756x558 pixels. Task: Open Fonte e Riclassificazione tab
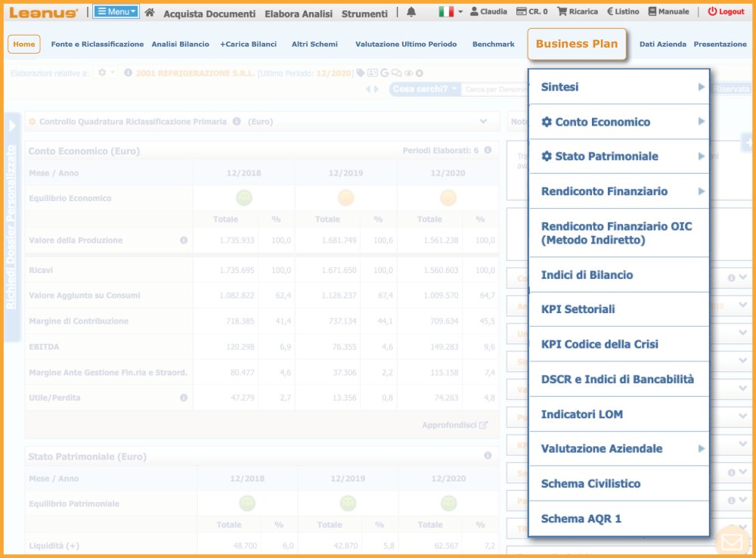[98, 44]
